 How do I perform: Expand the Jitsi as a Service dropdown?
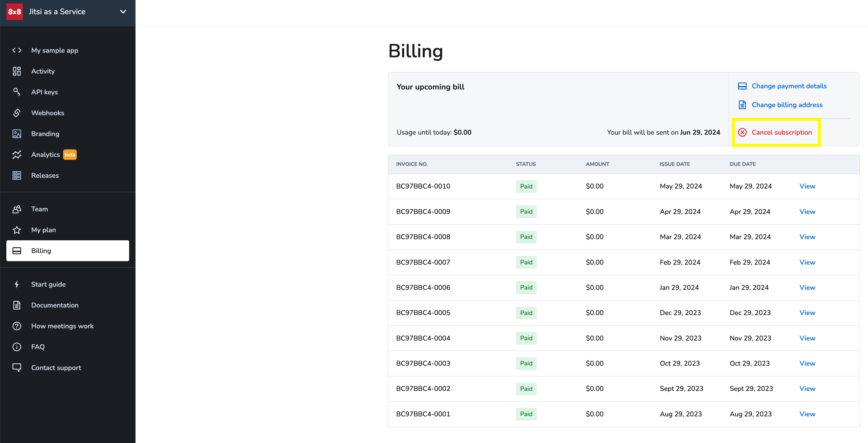(x=123, y=12)
